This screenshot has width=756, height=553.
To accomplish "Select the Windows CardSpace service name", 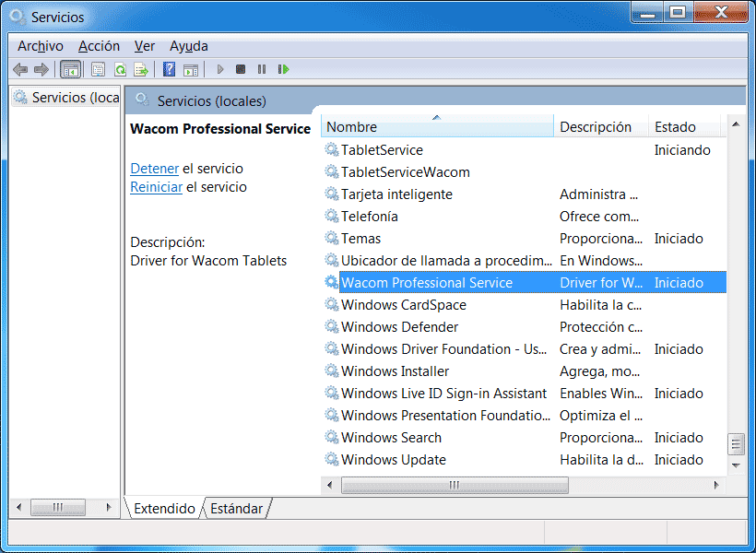I will (x=404, y=305).
